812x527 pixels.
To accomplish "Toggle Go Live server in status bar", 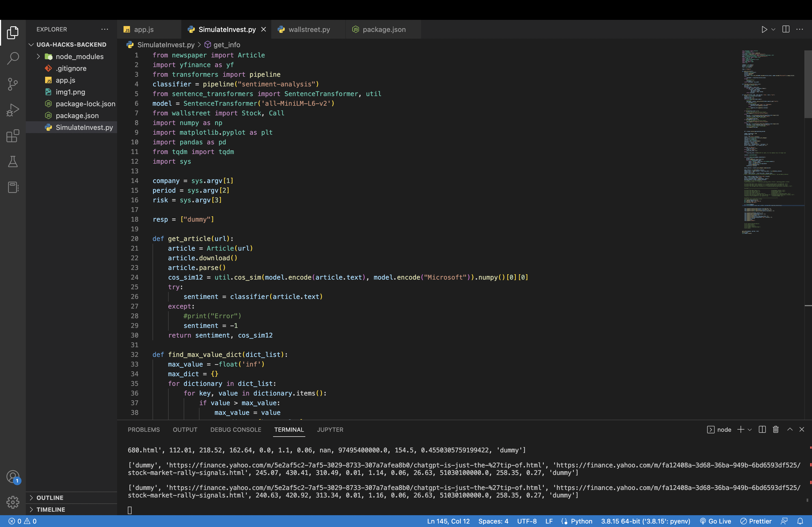I will [x=715, y=521].
